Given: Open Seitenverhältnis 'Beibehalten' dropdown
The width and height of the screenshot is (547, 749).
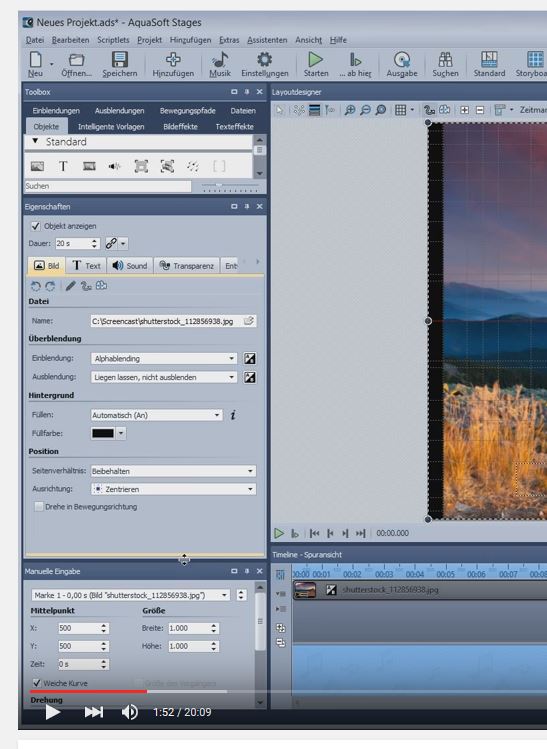Looking at the screenshot, I should point(173,471).
